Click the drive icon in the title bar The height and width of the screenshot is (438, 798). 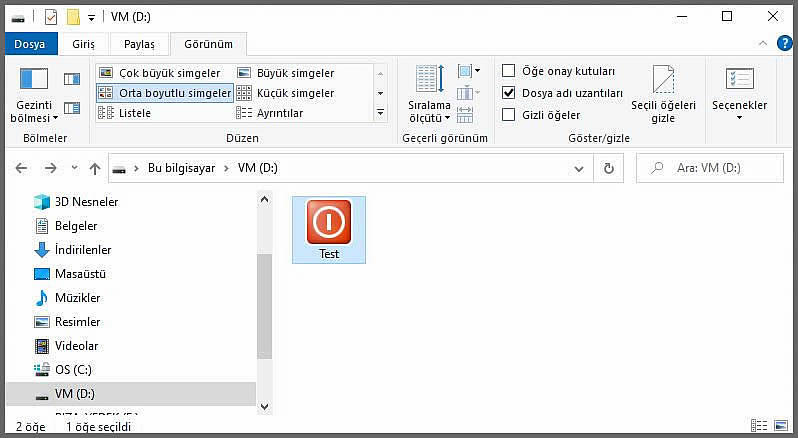18,19
